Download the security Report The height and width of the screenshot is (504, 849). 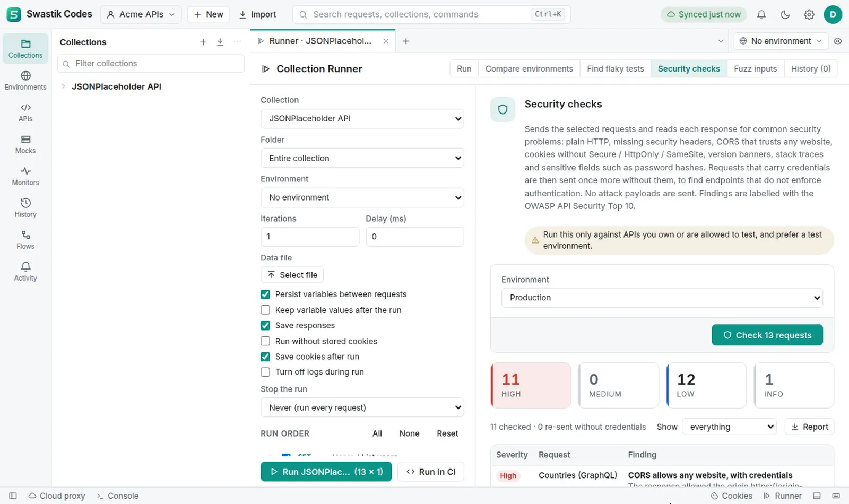point(810,427)
